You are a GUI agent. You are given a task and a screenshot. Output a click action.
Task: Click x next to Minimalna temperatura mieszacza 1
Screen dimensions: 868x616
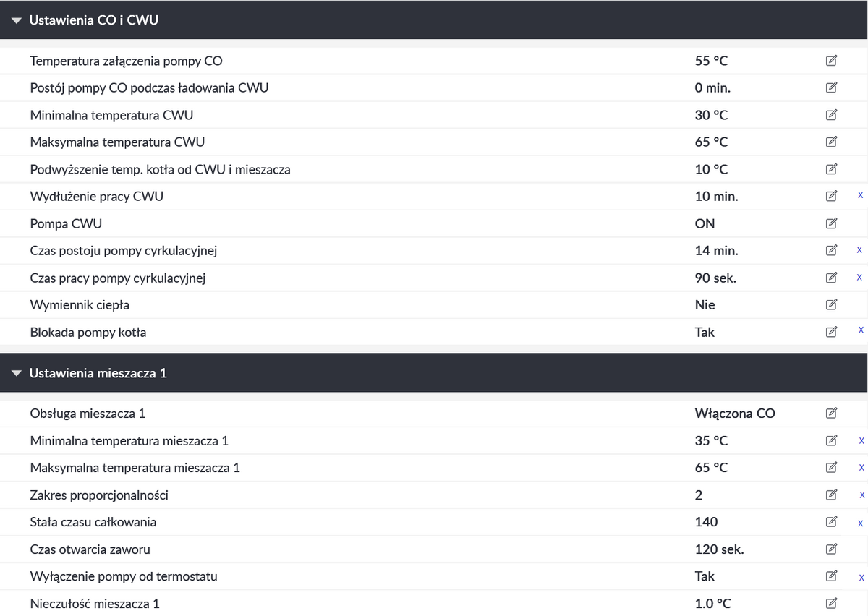pos(861,440)
